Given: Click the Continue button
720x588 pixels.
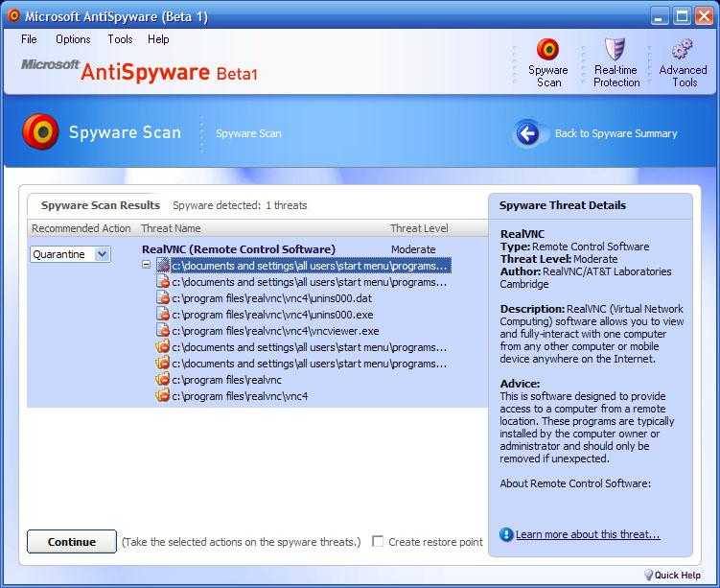Looking at the screenshot, I should coord(72,542).
